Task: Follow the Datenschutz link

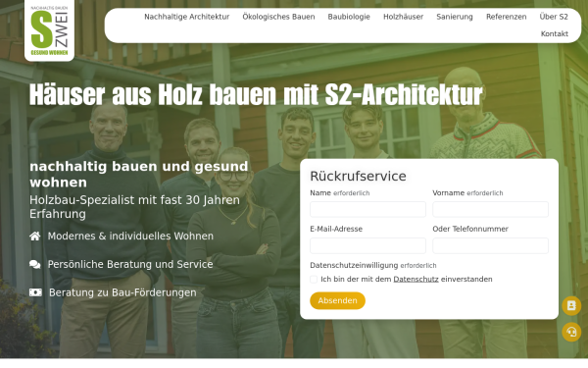Action: click(x=416, y=280)
